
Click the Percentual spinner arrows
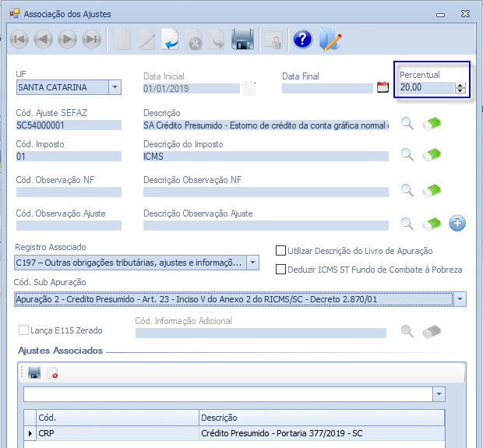(x=460, y=87)
